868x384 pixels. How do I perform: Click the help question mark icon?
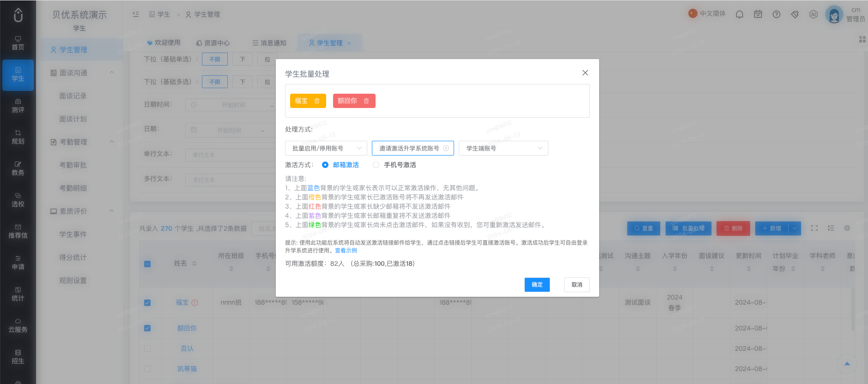pos(777,14)
